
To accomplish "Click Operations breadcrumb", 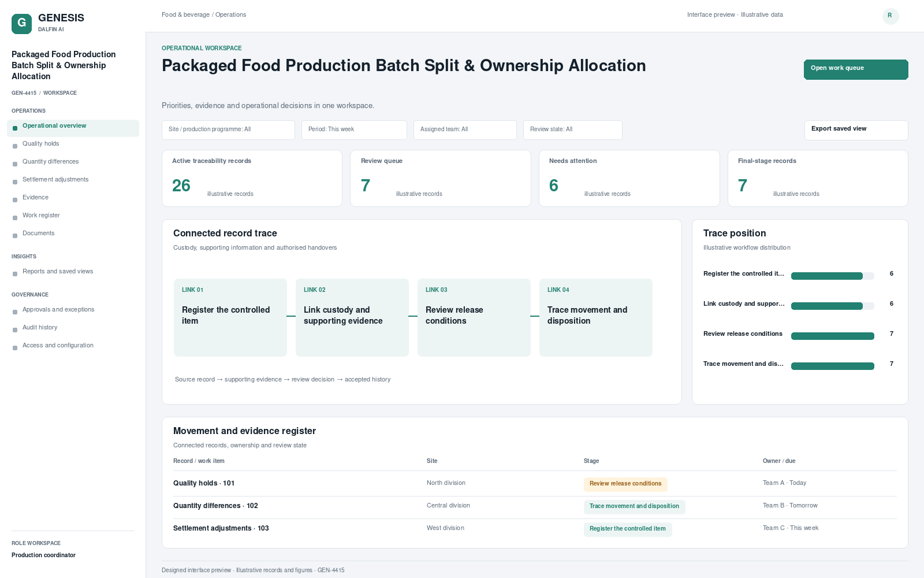I will 230,14.
